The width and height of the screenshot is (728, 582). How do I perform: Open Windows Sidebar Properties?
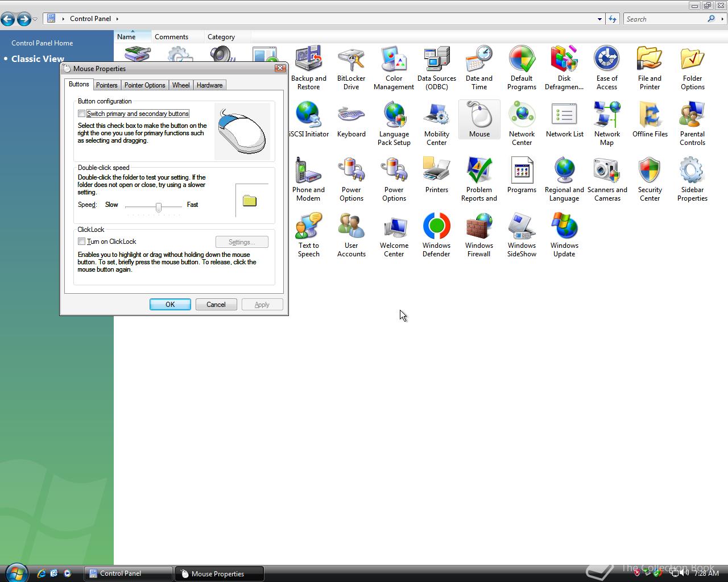(x=692, y=180)
